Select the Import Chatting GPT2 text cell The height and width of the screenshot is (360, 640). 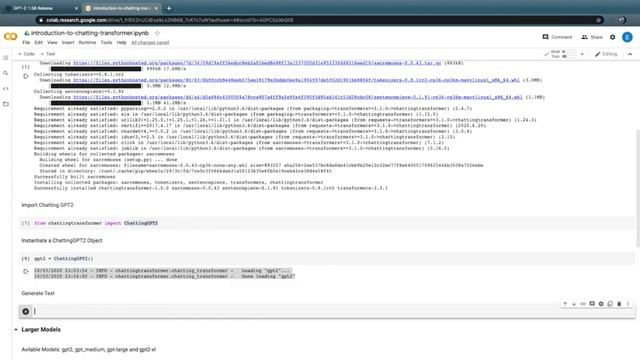coord(47,205)
